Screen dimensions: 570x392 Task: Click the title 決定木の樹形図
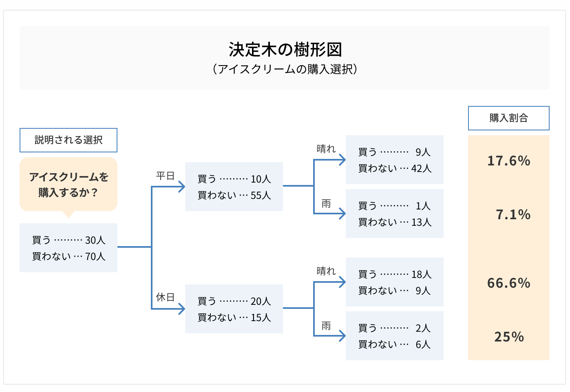[x=285, y=50]
